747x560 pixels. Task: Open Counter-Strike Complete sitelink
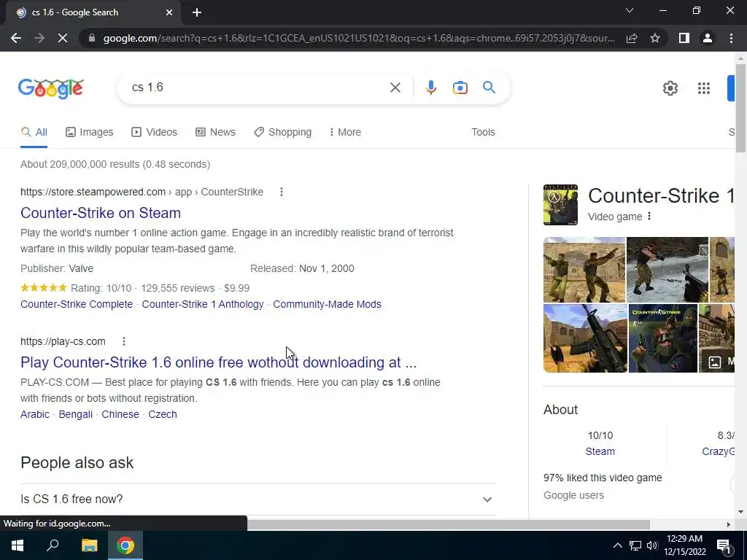77,304
